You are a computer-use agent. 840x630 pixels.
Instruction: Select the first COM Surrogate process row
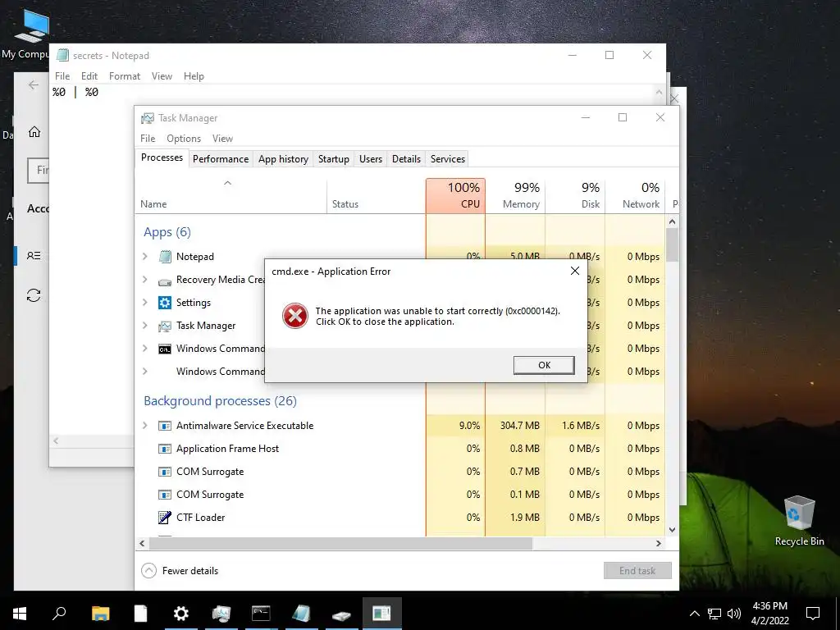tap(400, 472)
